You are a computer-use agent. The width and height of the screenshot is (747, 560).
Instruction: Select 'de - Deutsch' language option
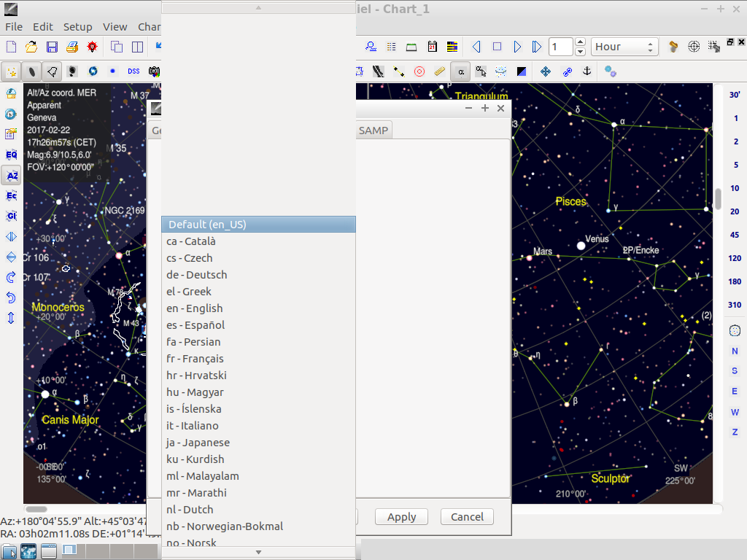[x=259, y=275]
